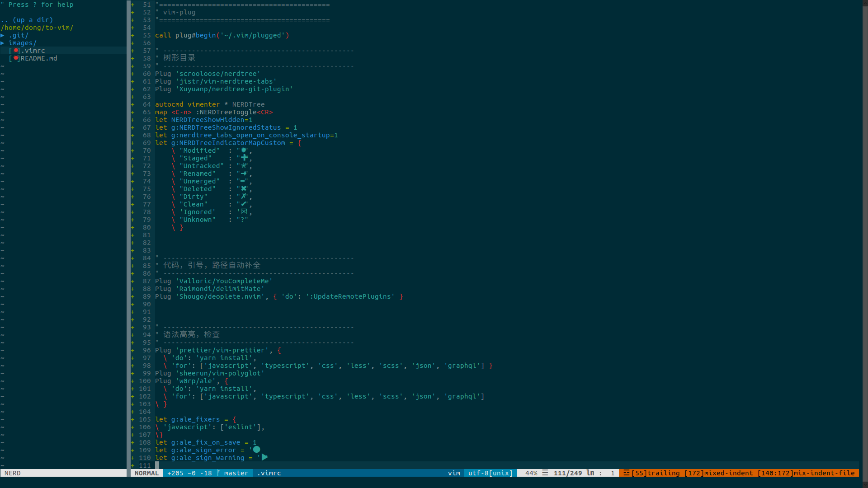The width and height of the screenshot is (868, 488).
Task: Click the Renamed arrow symbol on line 73
Action: click(x=244, y=174)
